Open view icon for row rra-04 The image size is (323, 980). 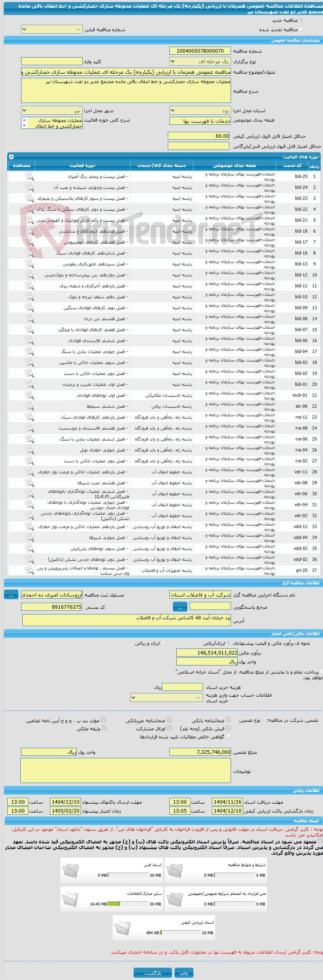29,450
